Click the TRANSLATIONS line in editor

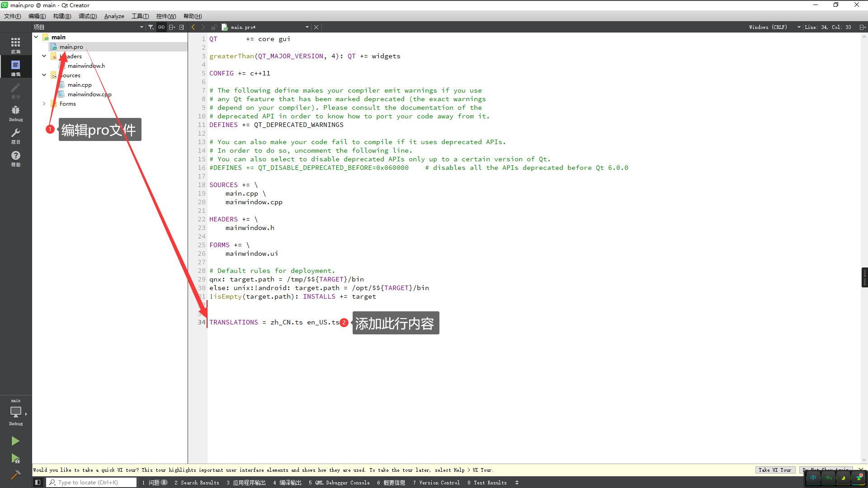click(274, 322)
